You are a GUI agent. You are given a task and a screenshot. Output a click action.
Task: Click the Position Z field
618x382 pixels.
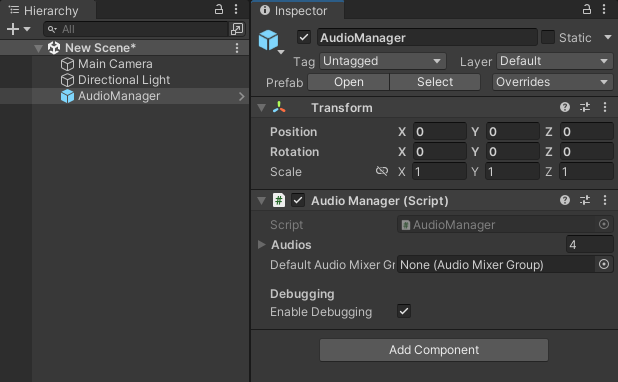[586, 132]
